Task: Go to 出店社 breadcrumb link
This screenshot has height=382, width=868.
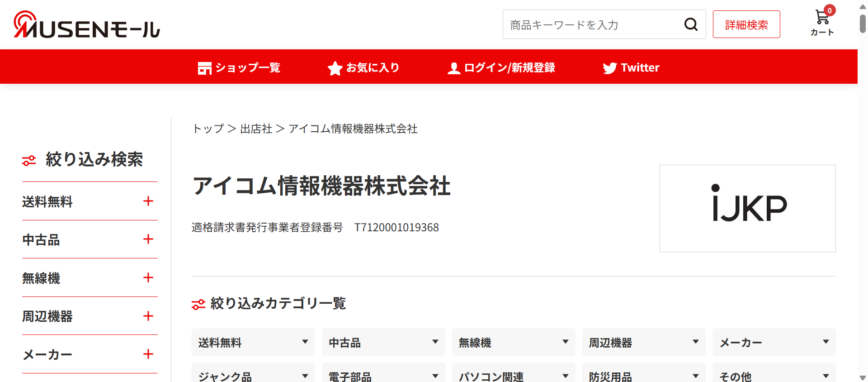Action: [256, 129]
